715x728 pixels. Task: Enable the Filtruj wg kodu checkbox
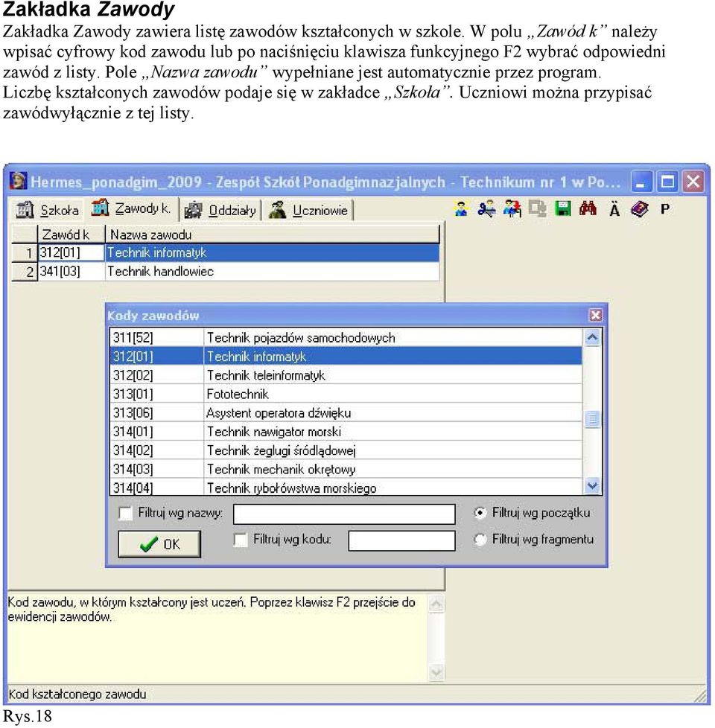(x=241, y=540)
